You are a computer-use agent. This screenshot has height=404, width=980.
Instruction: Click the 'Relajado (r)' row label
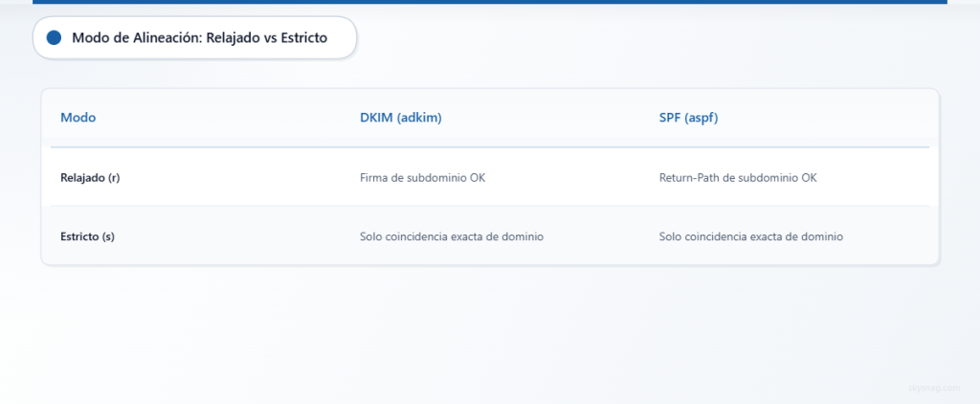pos(90,178)
